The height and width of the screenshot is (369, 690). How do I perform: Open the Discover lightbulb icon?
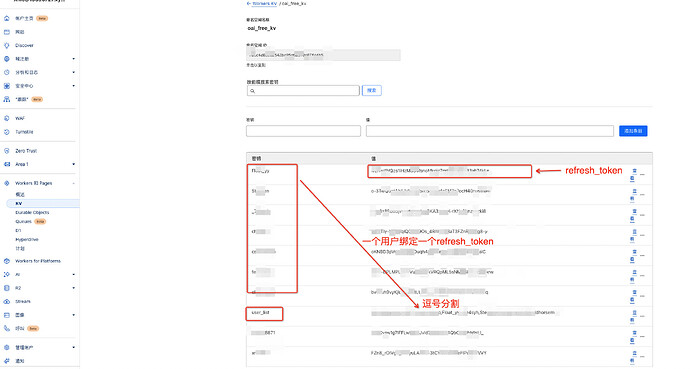[x=7, y=45]
